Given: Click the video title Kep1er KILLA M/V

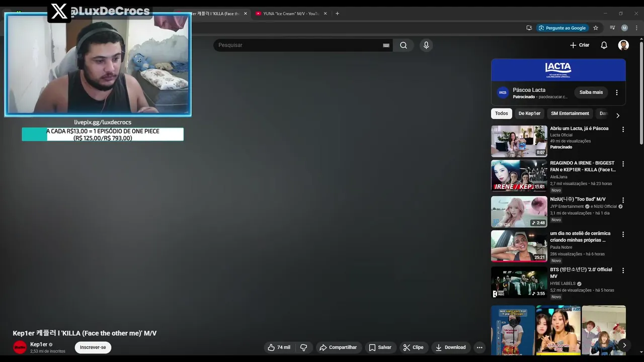Looking at the screenshot, I should pyautogui.click(x=85, y=333).
